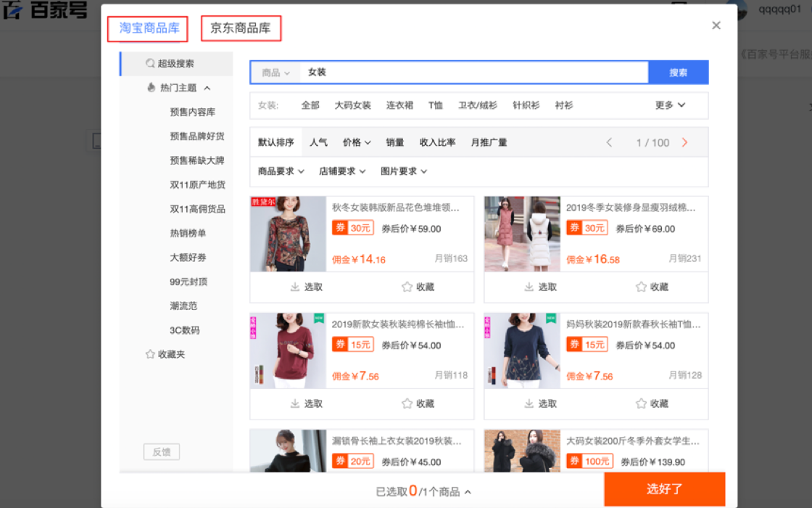Click thumbnail of navy 妈妈秋装2019 top
812x508 pixels.
tap(522, 351)
